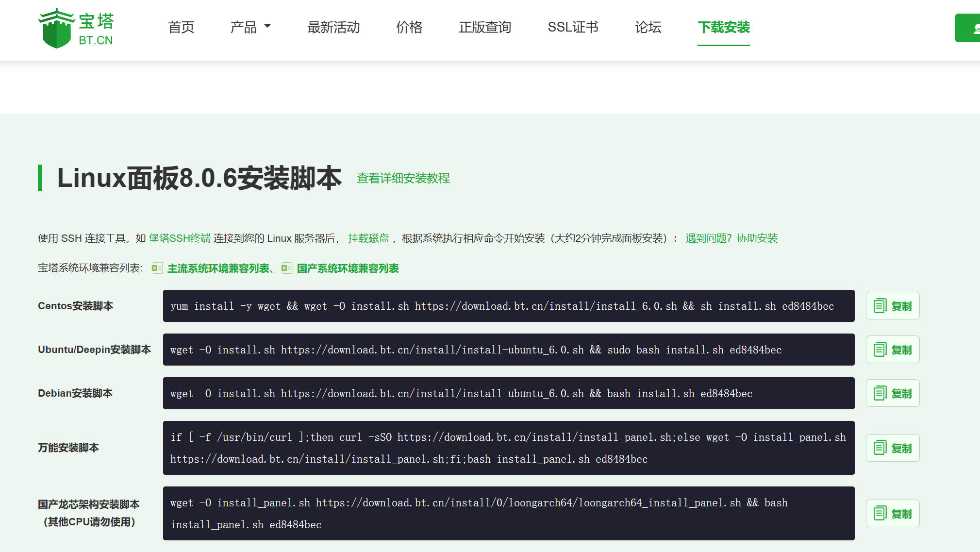Go to the 首页 page
Viewport: 980px width, 552px height.
click(181, 27)
